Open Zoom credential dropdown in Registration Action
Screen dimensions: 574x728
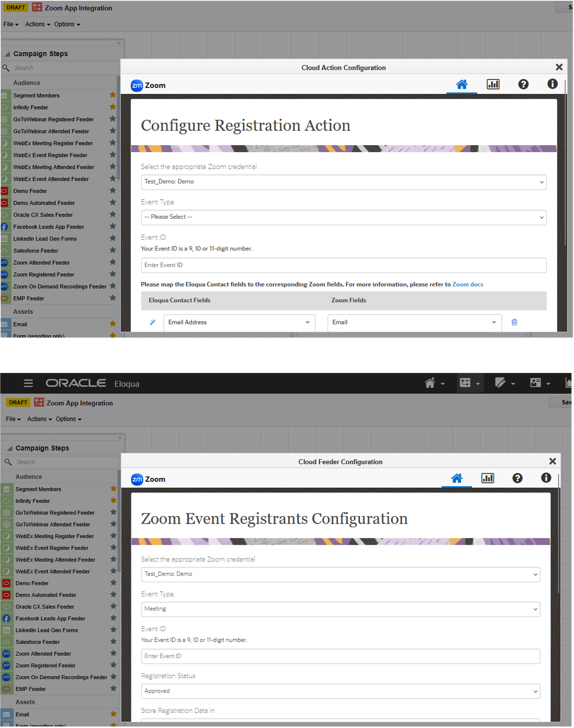click(343, 182)
